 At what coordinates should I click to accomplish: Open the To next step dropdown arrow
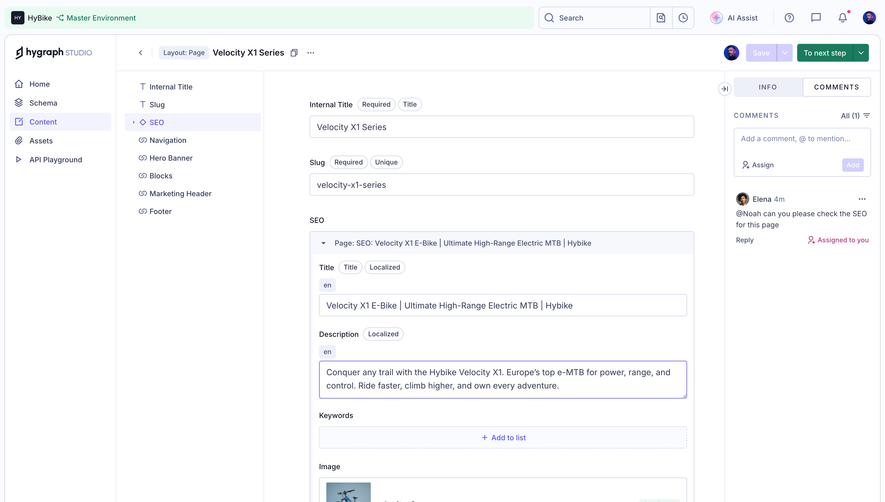click(861, 53)
